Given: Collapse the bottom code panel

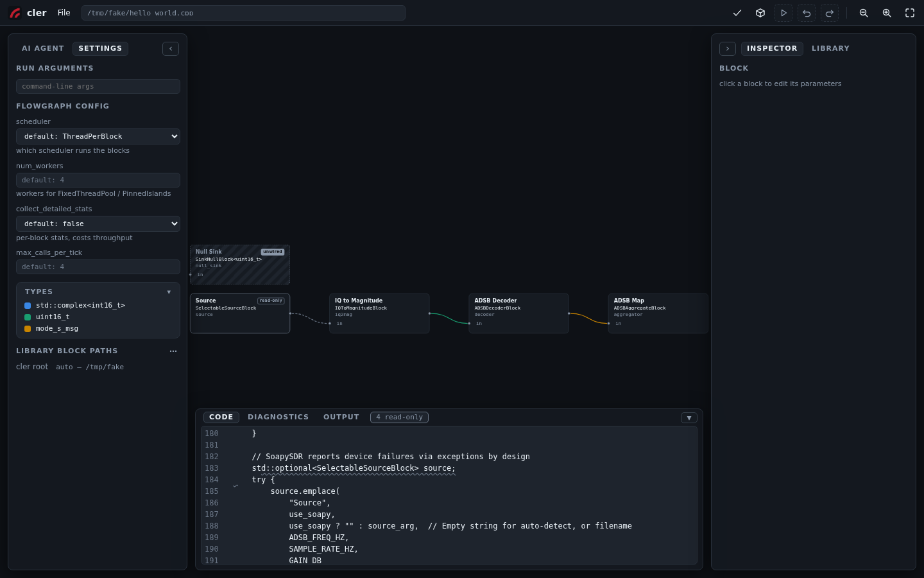Looking at the screenshot, I should click(689, 418).
